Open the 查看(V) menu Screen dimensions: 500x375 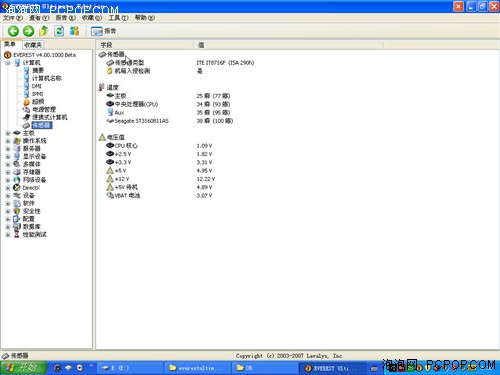pos(39,18)
